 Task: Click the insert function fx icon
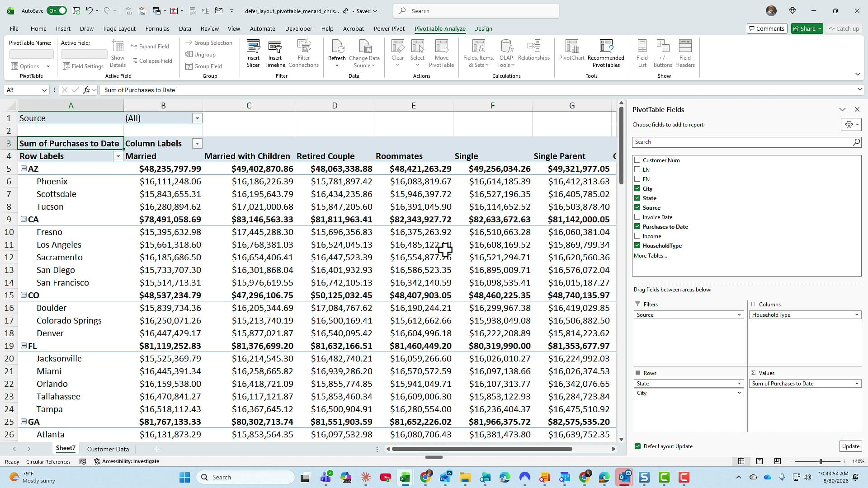point(86,90)
